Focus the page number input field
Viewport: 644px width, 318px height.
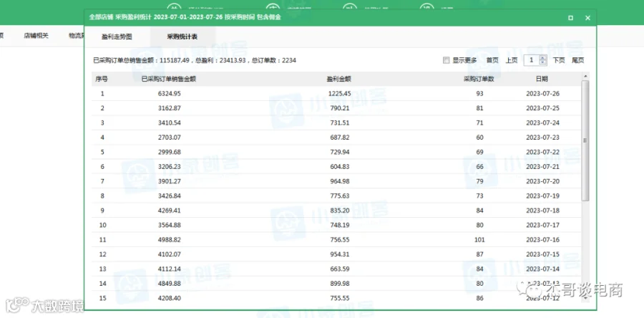coord(532,60)
